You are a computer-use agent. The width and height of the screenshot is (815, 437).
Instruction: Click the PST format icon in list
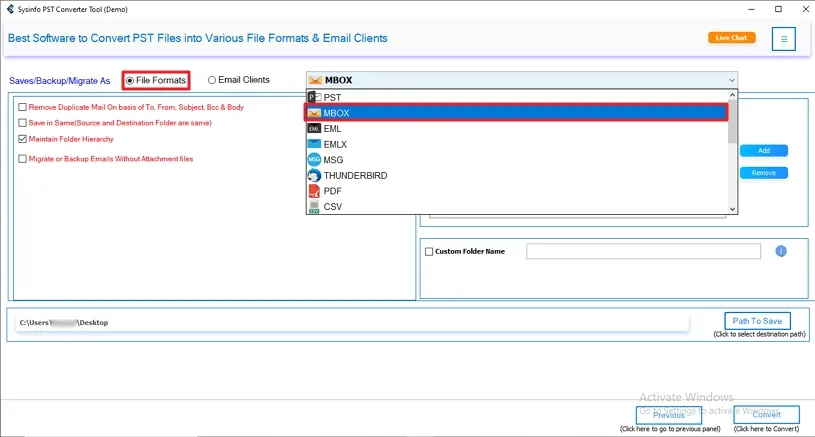(x=314, y=97)
